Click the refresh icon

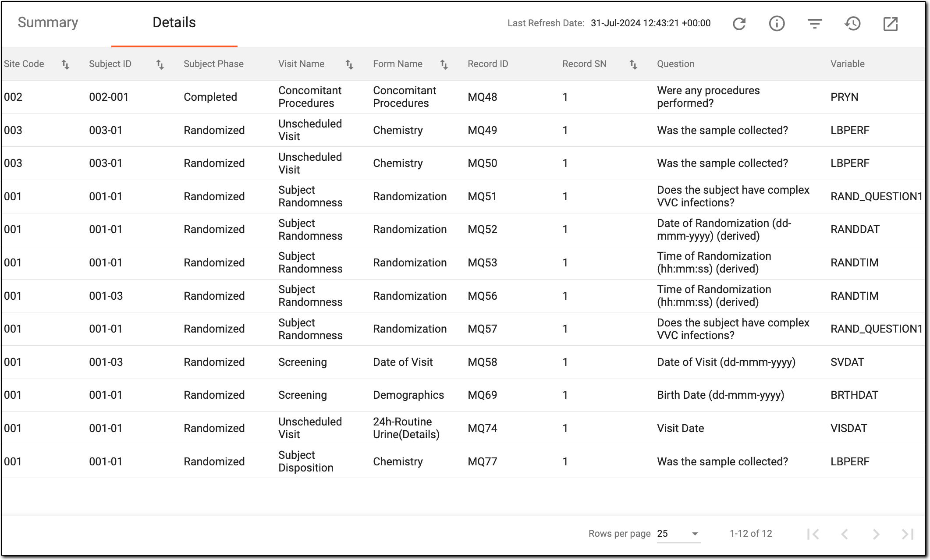click(x=739, y=24)
